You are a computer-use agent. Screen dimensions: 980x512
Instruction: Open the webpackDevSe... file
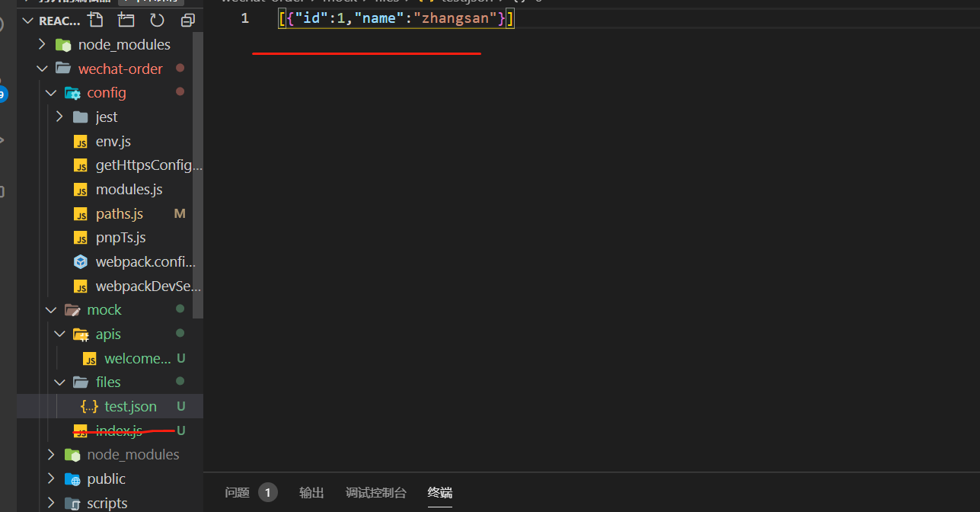(148, 286)
